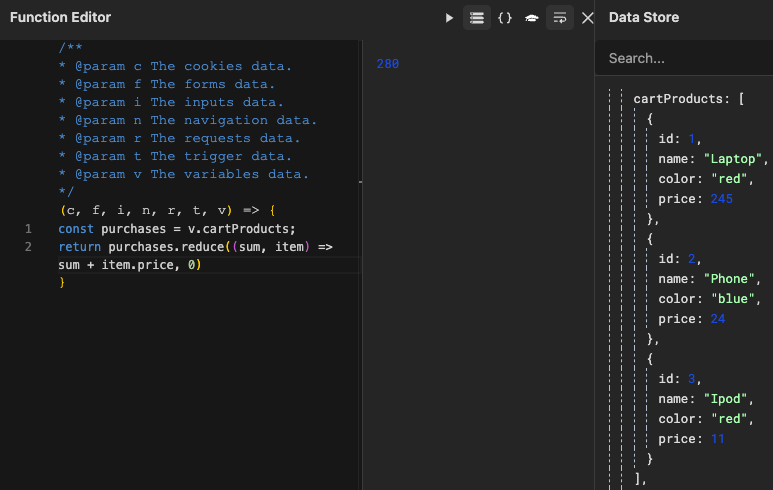Select the output value 280
The image size is (773, 490).
pos(387,64)
